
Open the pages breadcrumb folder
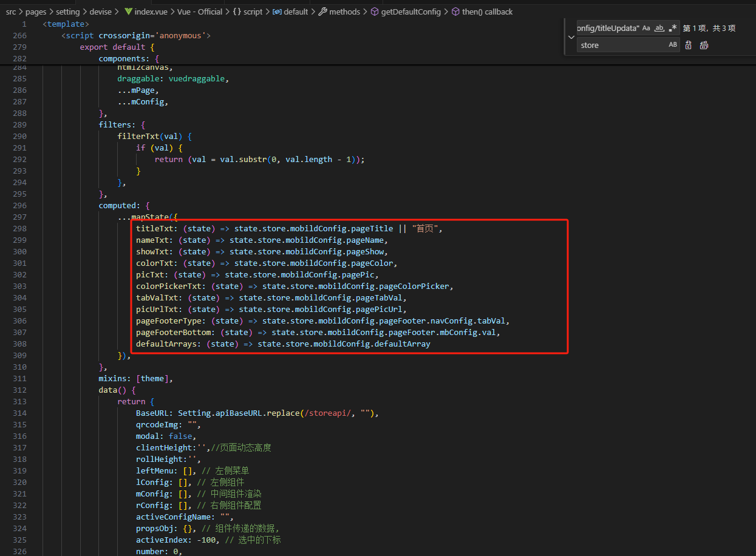click(36, 12)
